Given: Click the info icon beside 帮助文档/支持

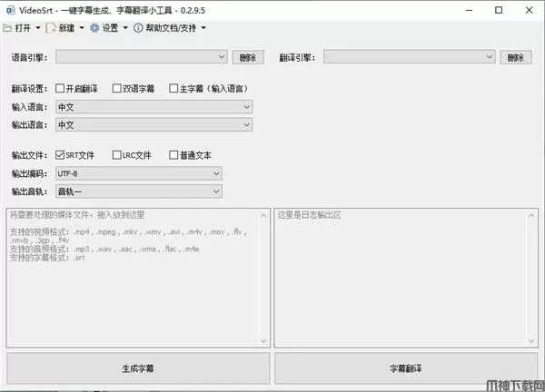Looking at the screenshot, I should tap(138, 28).
